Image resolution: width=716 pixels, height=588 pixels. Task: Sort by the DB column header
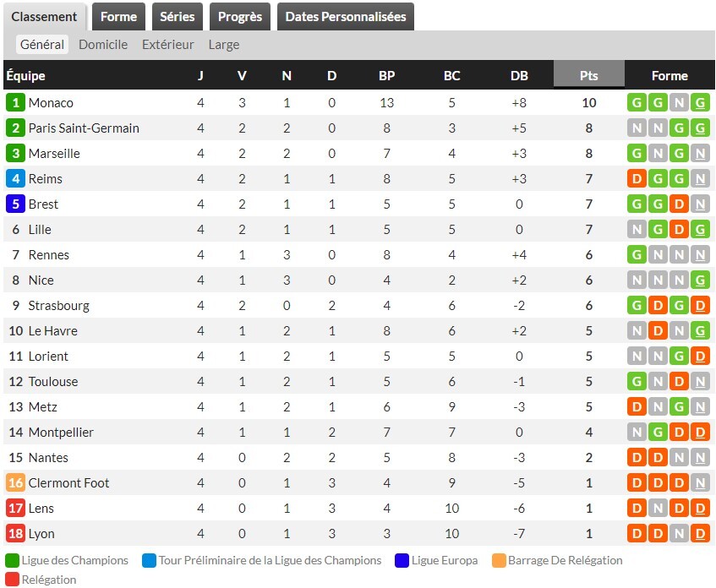pos(519,76)
